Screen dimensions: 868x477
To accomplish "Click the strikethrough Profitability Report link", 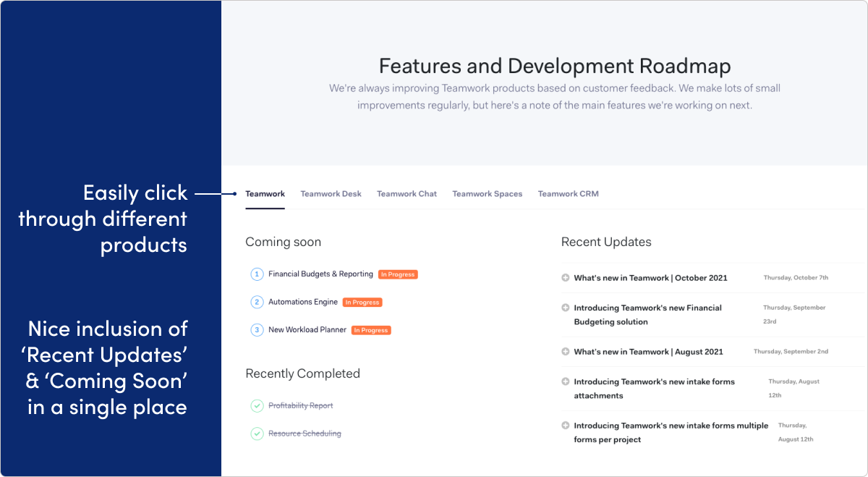I will pyautogui.click(x=300, y=405).
